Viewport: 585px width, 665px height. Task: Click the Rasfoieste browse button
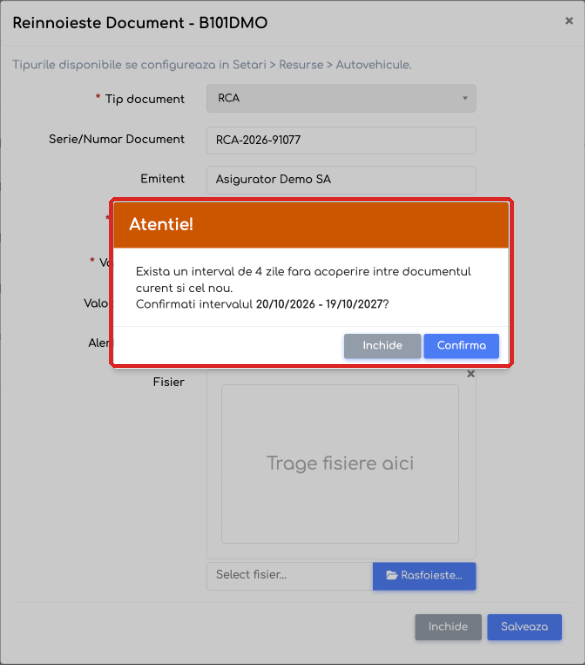[424, 576]
